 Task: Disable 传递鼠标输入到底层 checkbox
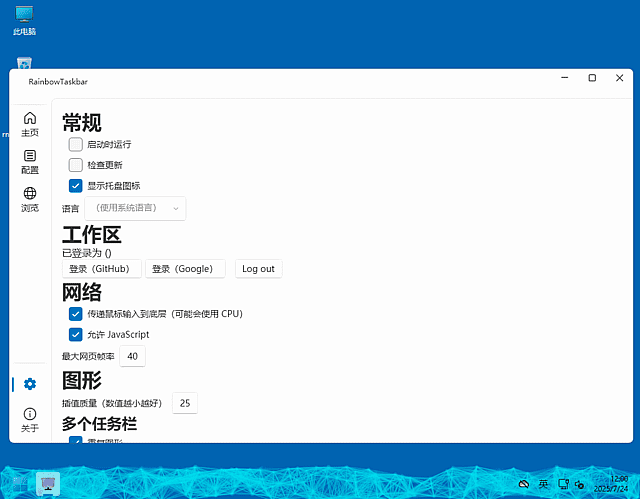coord(76,314)
